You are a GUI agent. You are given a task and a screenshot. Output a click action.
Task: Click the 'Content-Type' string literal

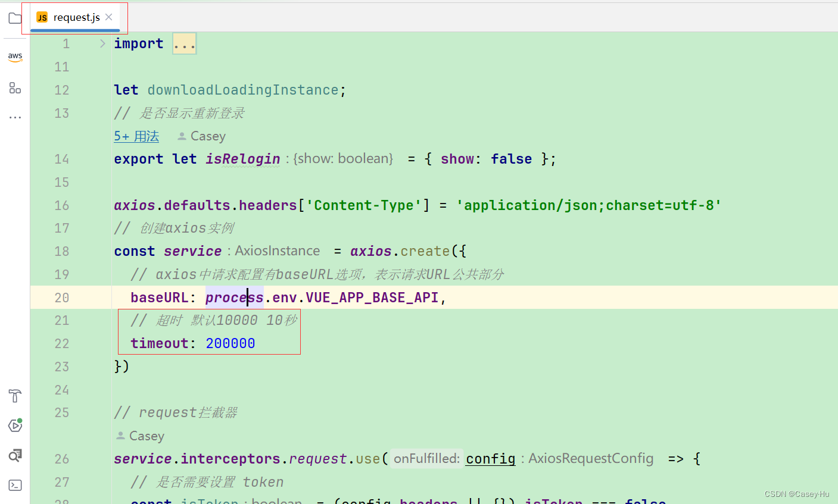(364, 205)
